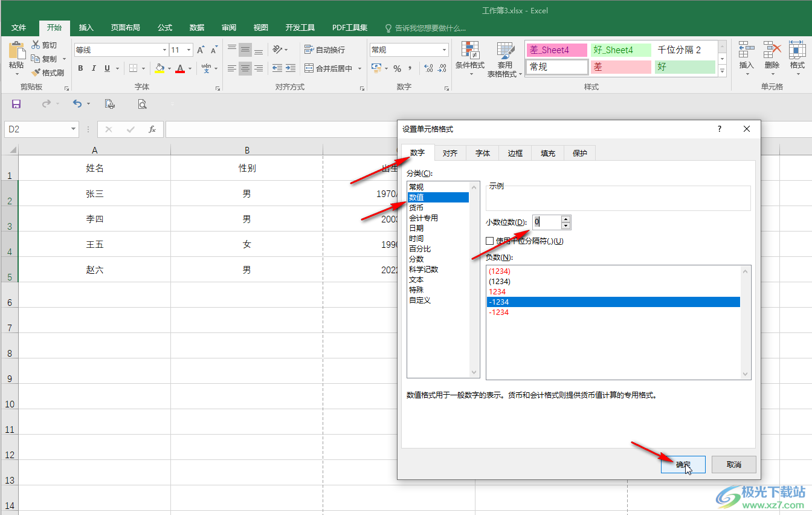Switch to the 对齐 tab in dialog
812x515 pixels.
tap(450, 154)
